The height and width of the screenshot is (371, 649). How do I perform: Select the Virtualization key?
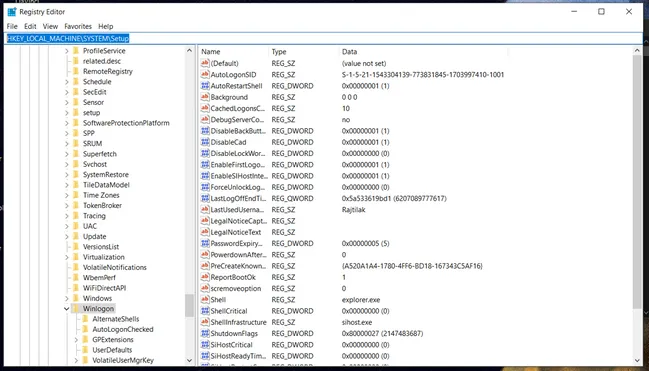coord(103,257)
